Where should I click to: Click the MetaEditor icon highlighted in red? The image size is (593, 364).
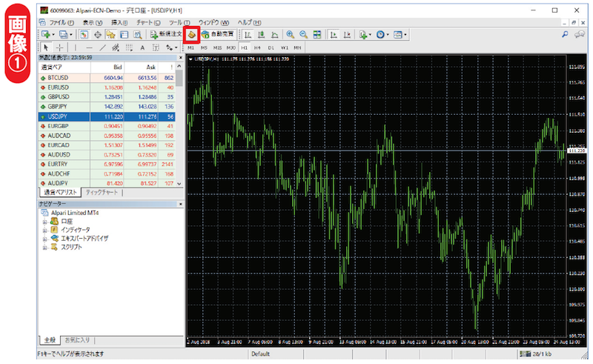(x=191, y=35)
